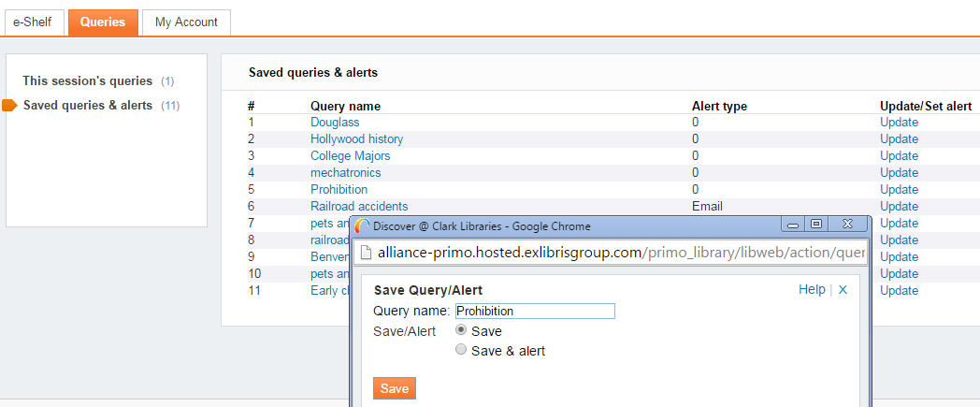The height and width of the screenshot is (407, 980).
Task: Open the Queries tab
Action: pos(103,22)
